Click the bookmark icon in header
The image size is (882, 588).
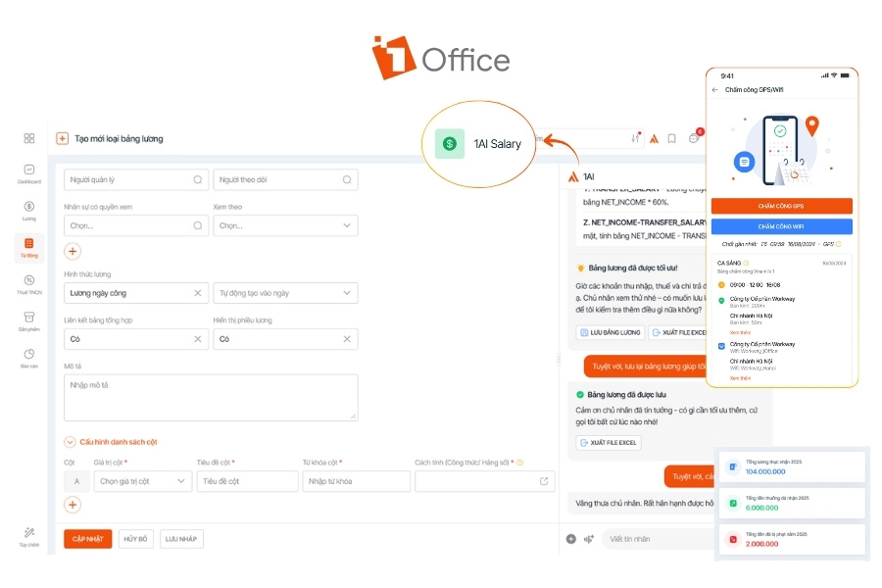pos(671,138)
